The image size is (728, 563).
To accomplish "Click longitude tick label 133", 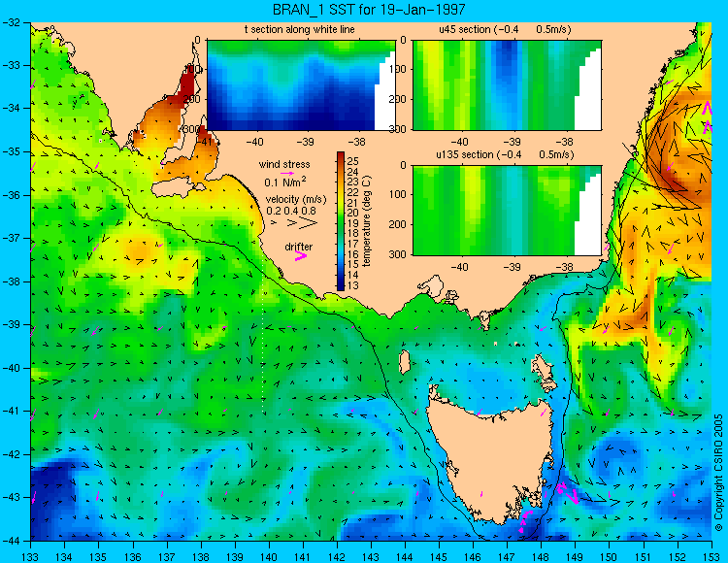I will pyautogui.click(x=31, y=557).
